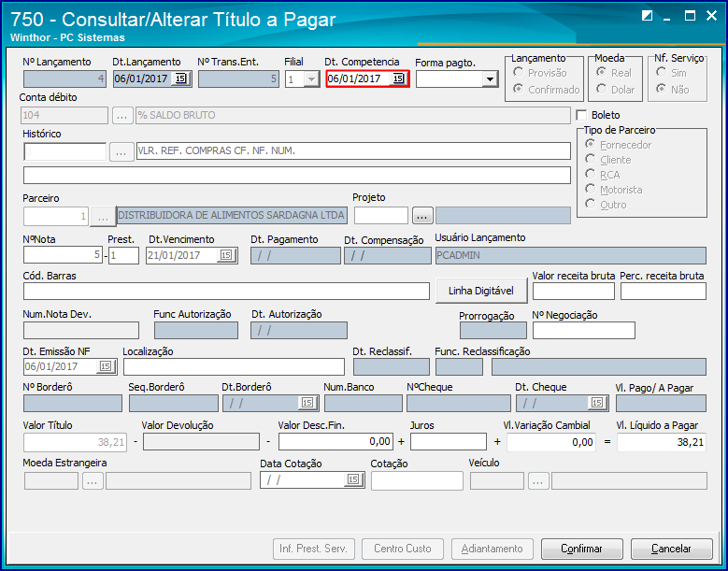Click the Perc. receita bruta field
This screenshot has height=571, width=728.
[664, 291]
